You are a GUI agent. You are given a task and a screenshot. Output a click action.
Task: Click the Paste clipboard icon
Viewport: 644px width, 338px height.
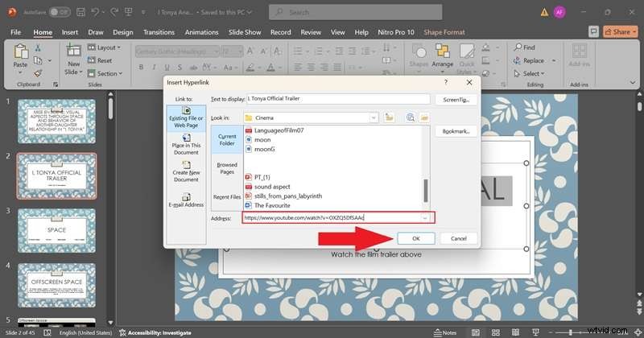tap(20, 52)
